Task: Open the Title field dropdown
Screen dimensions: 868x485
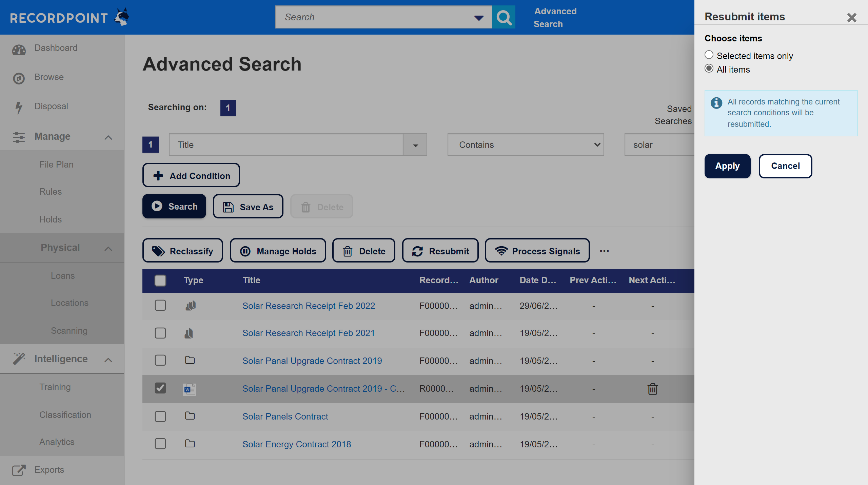Action: 415,145
